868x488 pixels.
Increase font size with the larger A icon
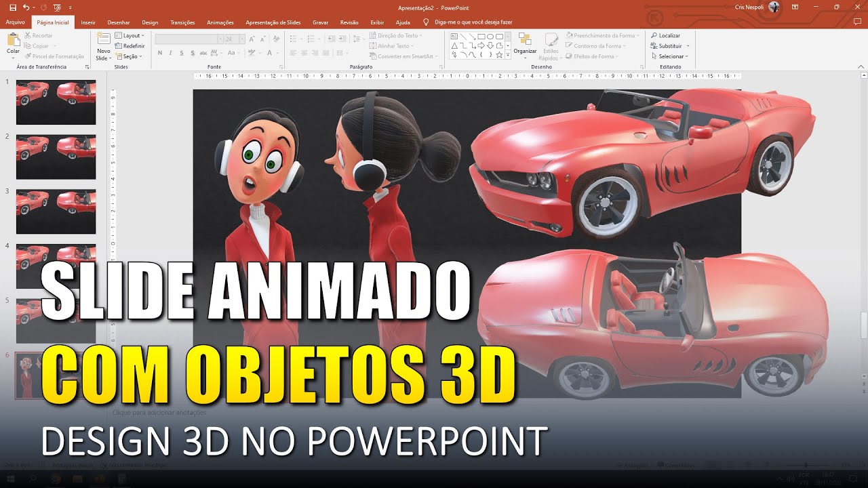pos(252,39)
